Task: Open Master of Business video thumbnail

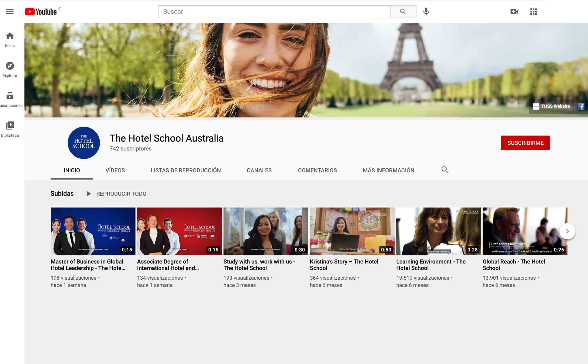Action: (93, 231)
